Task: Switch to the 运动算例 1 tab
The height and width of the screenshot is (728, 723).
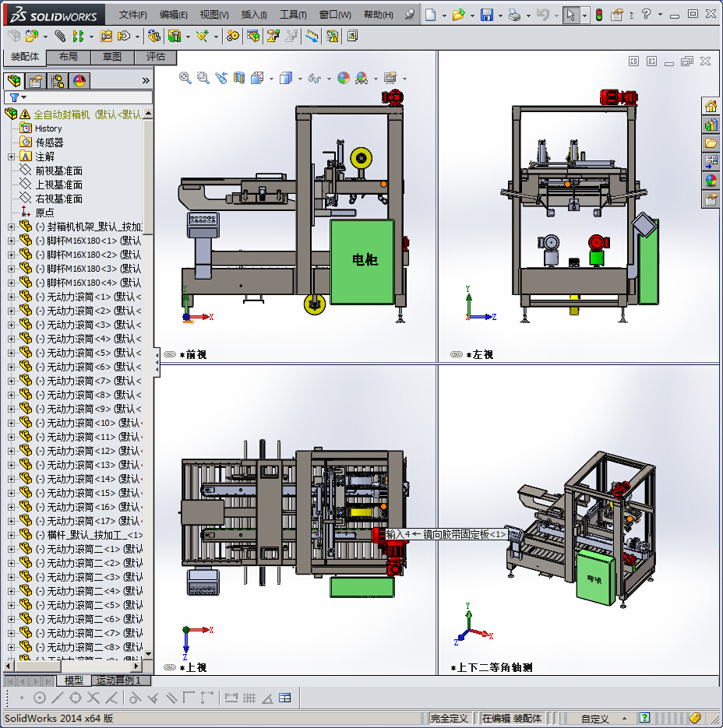Action: tap(122, 681)
